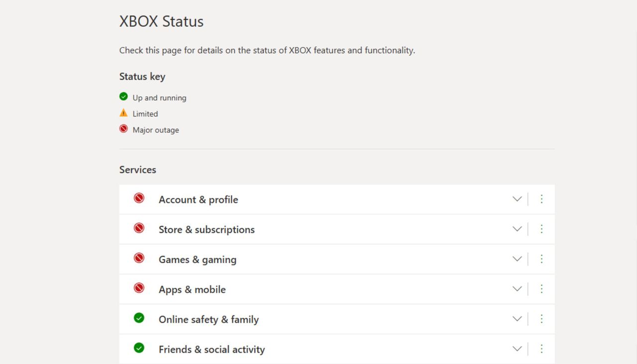Click the red status icon next to Apps & mobile

pos(139,288)
